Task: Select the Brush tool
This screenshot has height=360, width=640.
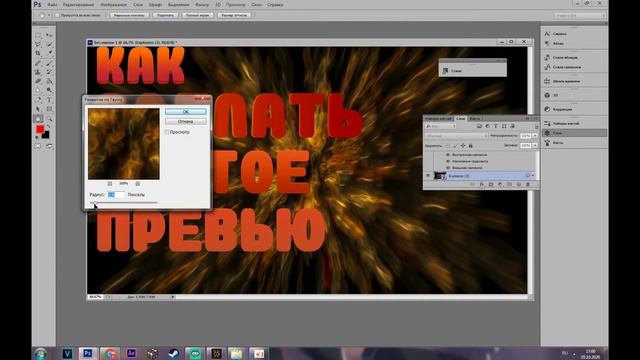Action: pyautogui.click(x=49, y=63)
